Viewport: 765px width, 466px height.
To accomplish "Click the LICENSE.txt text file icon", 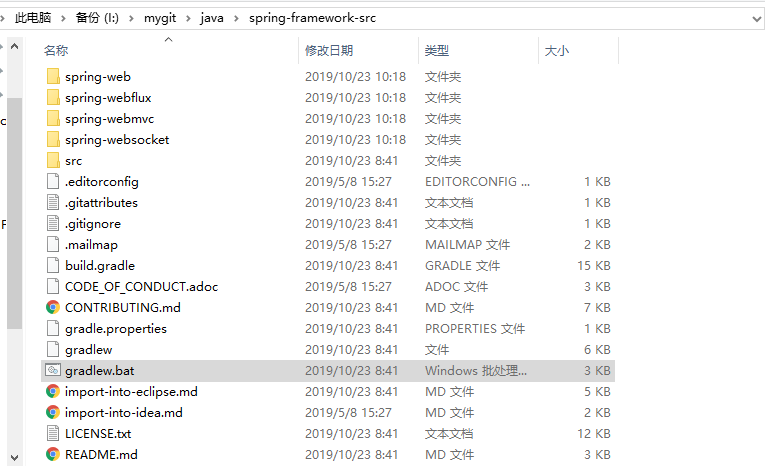I will click(53, 433).
